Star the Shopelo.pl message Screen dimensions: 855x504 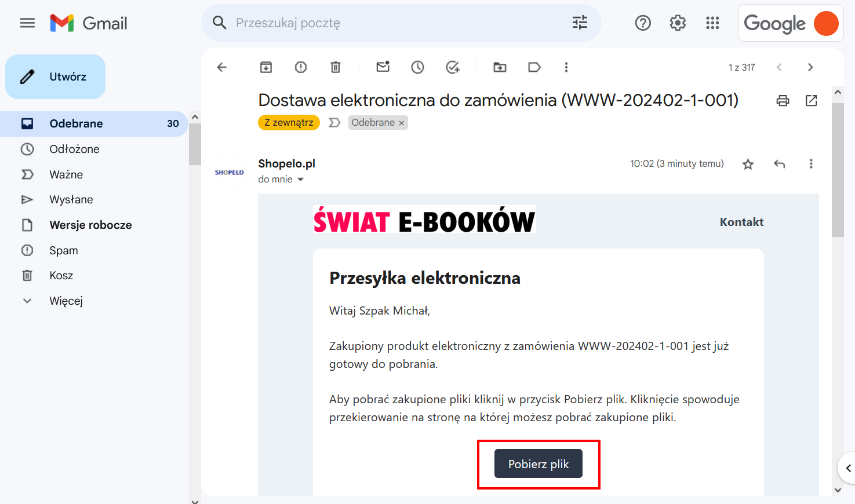click(x=748, y=164)
